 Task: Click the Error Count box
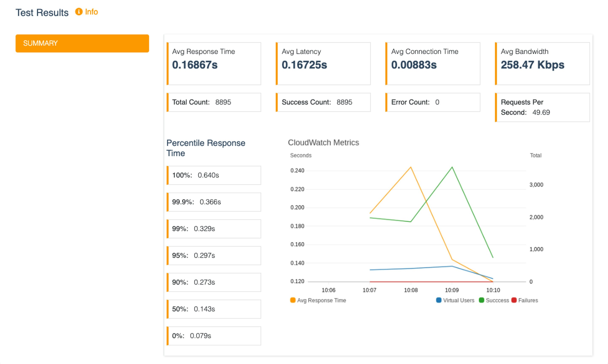coord(432,102)
